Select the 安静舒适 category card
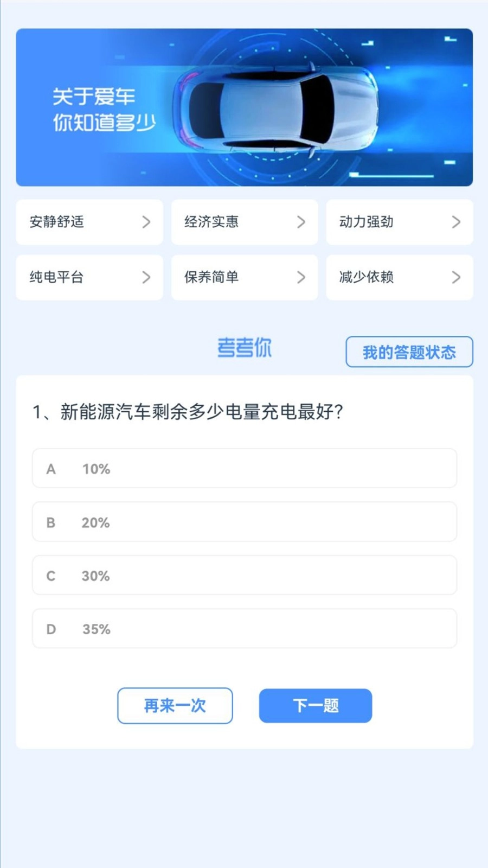This screenshot has width=488, height=868. point(89,222)
